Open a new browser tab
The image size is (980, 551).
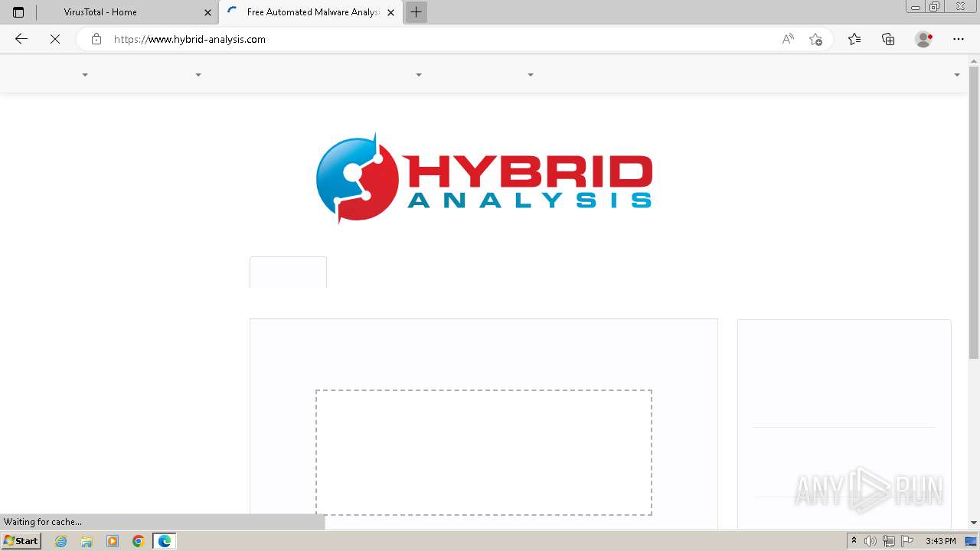click(416, 12)
